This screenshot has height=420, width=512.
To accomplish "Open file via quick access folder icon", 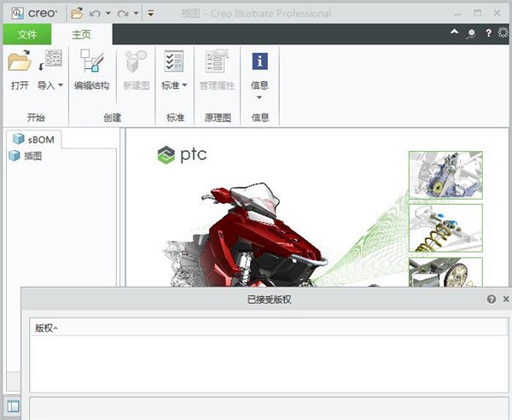I will click(x=77, y=14).
